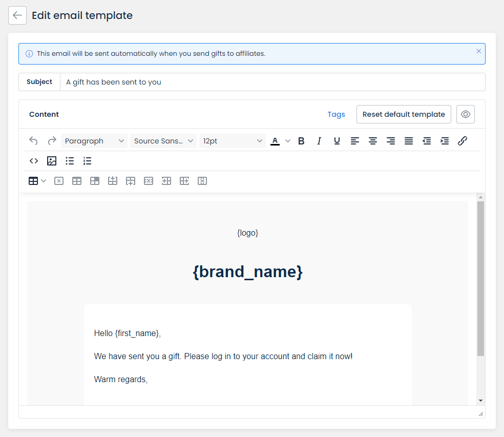Click Reset default template button
504x437 pixels.
coord(404,114)
